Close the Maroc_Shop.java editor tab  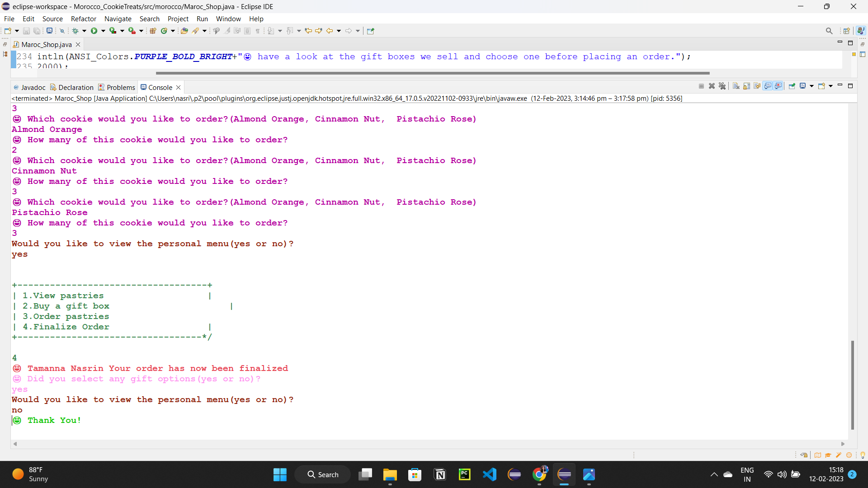click(78, 44)
